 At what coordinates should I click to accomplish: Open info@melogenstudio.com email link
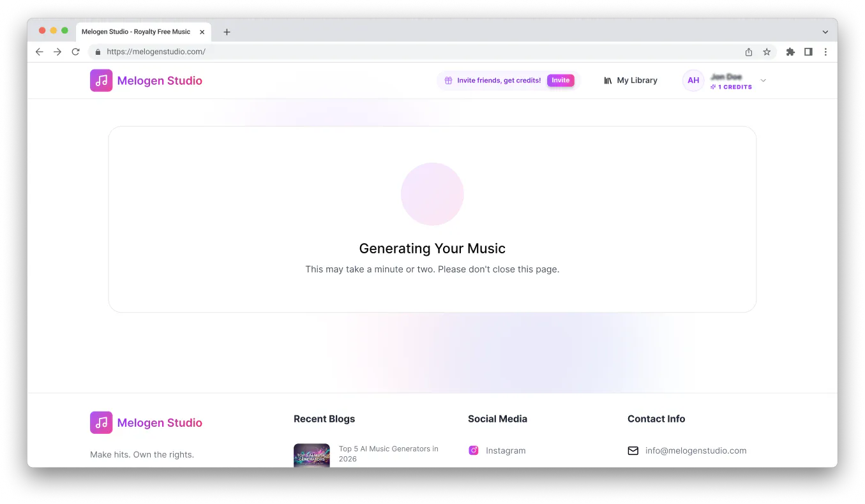tap(696, 450)
